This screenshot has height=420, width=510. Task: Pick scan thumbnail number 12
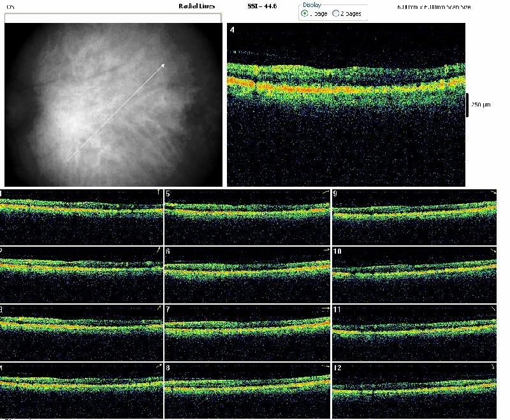pyautogui.click(x=414, y=389)
